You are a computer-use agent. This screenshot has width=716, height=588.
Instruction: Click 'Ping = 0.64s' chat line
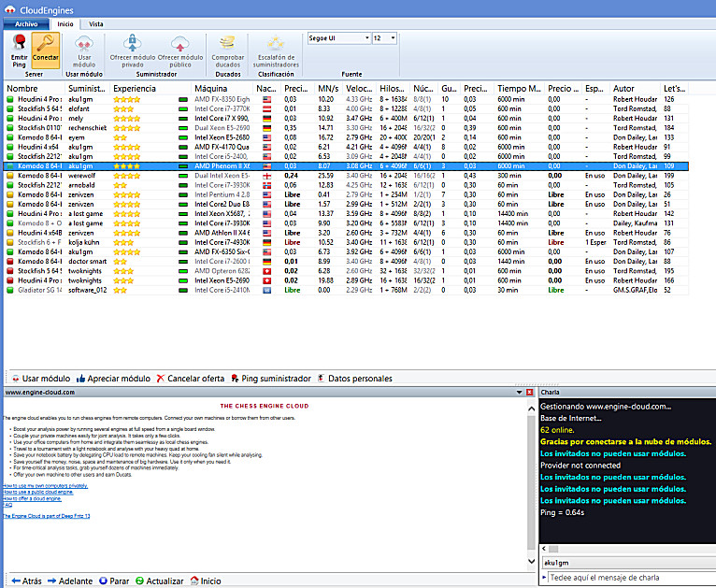[x=562, y=512]
